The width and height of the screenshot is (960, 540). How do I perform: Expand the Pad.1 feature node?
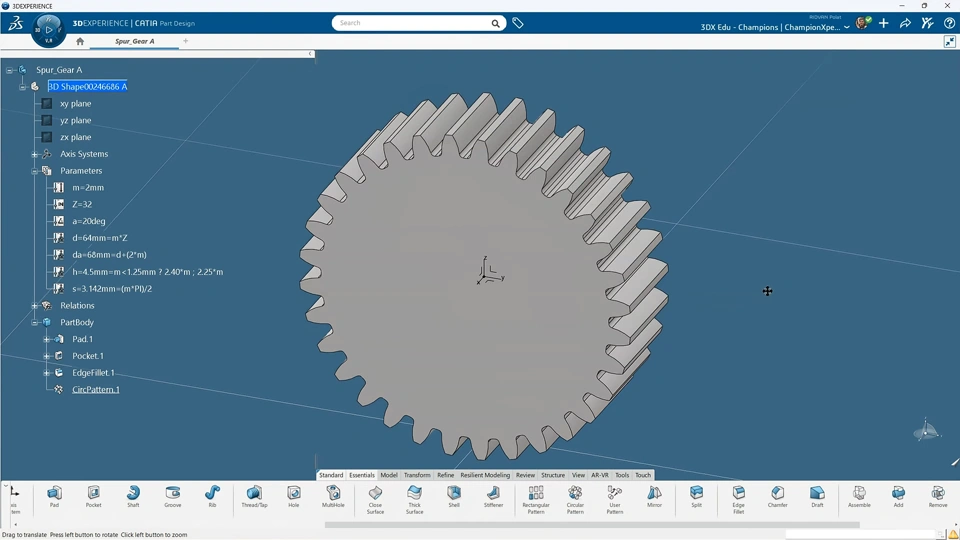[46, 339]
